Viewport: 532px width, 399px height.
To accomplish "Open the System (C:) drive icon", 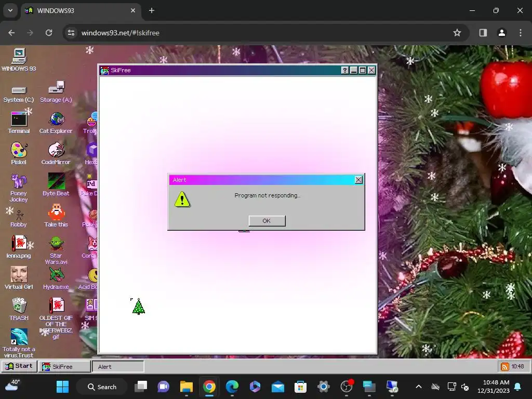I will coord(19,94).
